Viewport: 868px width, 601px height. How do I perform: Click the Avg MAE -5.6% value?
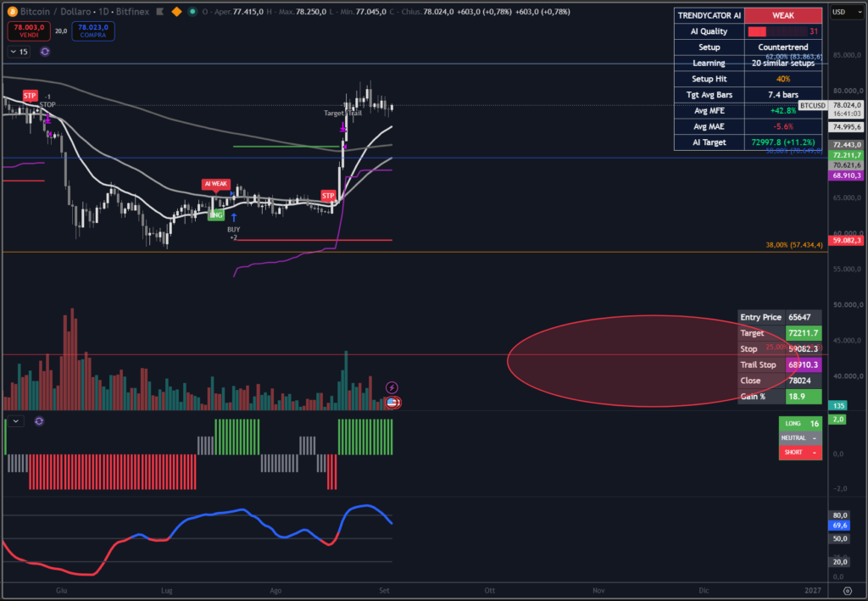(782, 127)
